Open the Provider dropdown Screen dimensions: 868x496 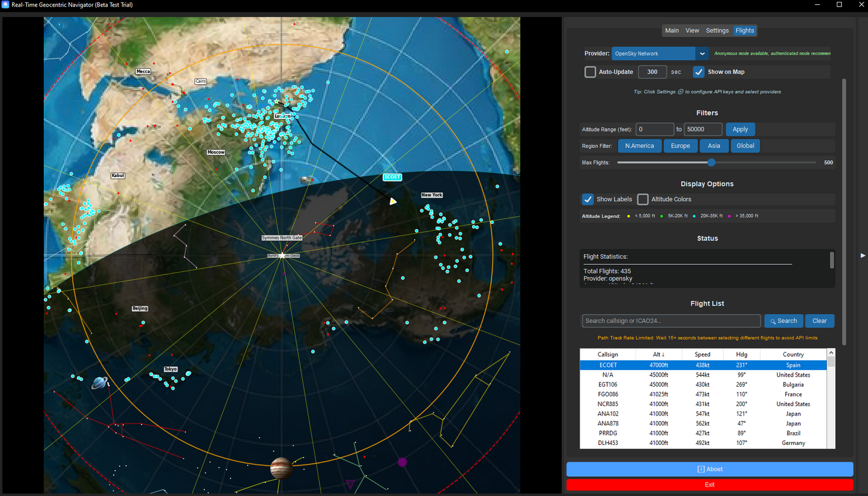(702, 53)
